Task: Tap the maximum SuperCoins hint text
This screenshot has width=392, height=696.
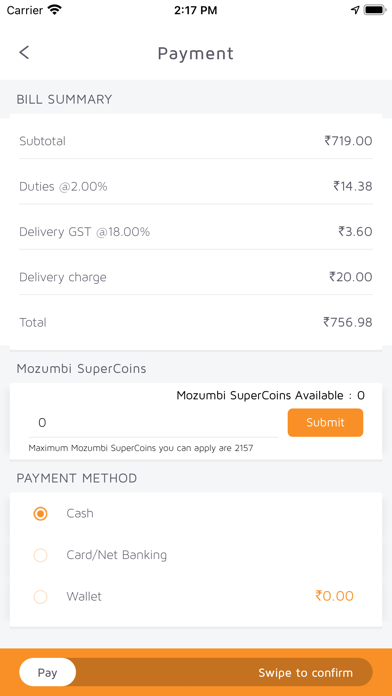Action: [x=141, y=448]
